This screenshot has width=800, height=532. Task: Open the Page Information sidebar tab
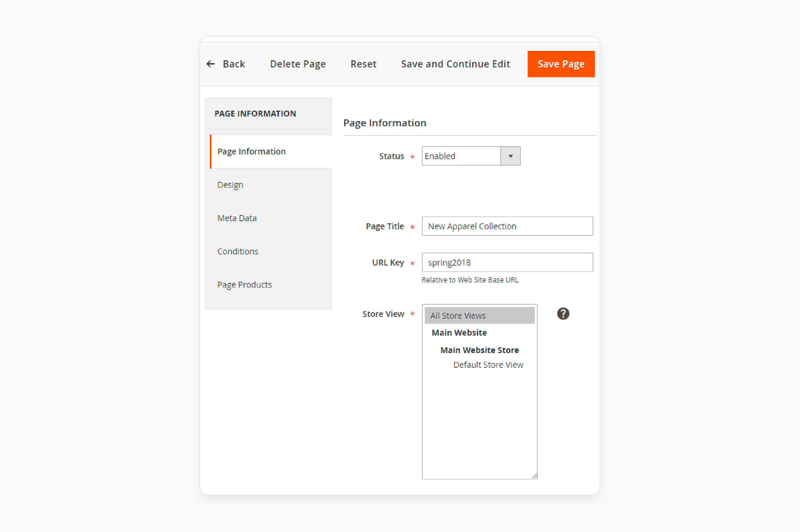click(x=271, y=151)
